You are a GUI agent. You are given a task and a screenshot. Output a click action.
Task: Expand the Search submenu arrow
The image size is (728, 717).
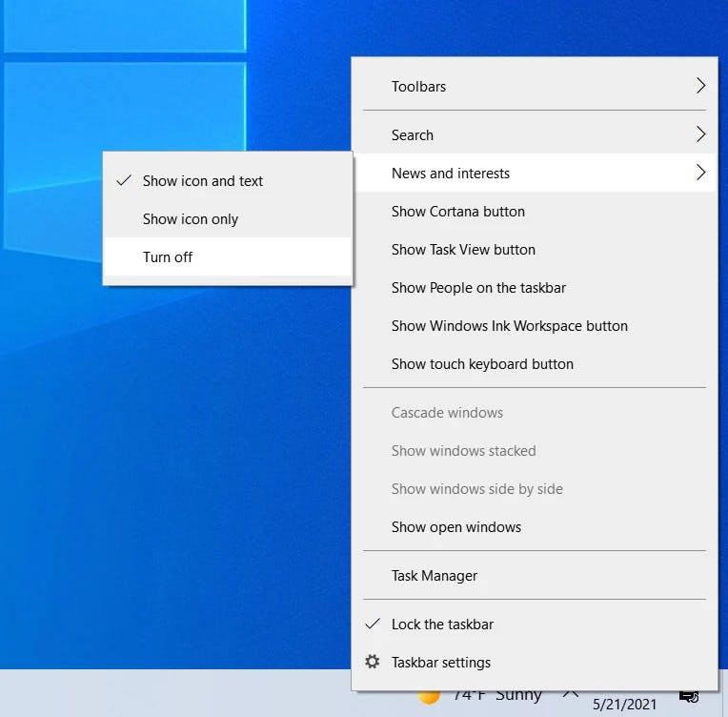pyautogui.click(x=700, y=133)
